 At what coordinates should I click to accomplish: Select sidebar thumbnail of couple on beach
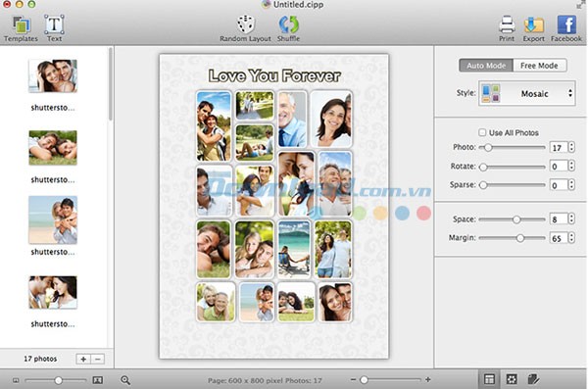click(x=53, y=220)
